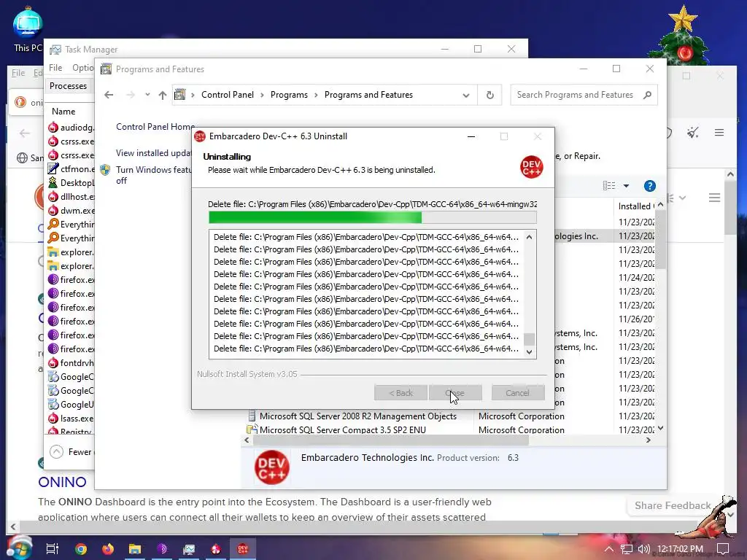
Task: Open the This PC desktop icon
Action: point(27,29)
